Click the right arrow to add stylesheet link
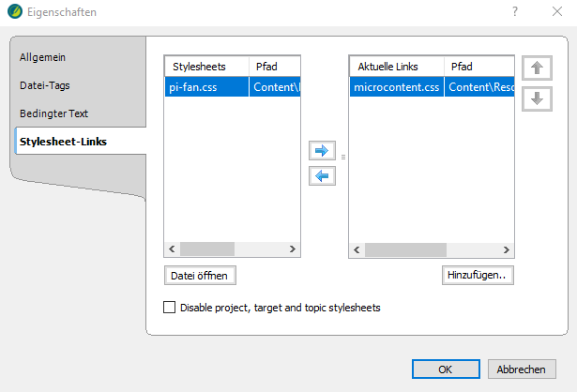The image size is (577, 392). [x=323, y=150]
